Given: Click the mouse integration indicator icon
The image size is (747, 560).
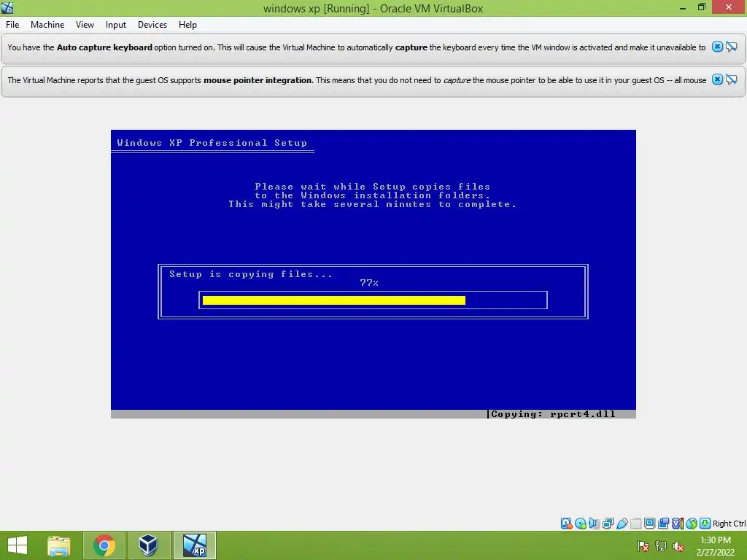Looking at the screenshot, I should tap(692, 524).
